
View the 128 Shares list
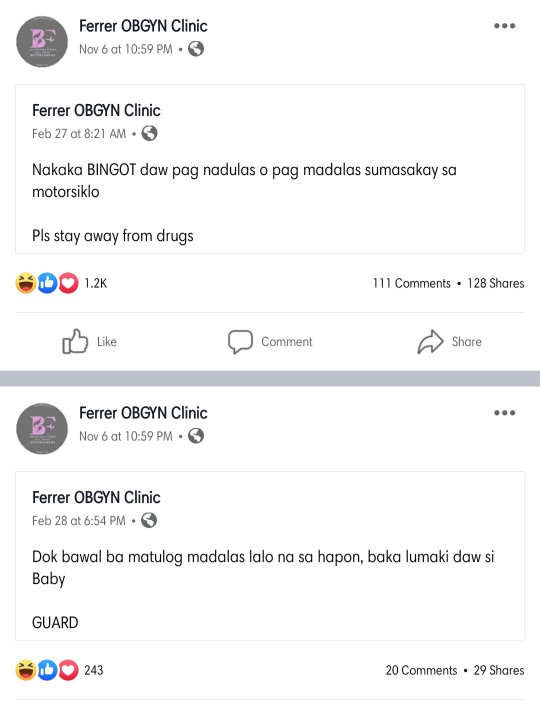click(x=496, y=283)
